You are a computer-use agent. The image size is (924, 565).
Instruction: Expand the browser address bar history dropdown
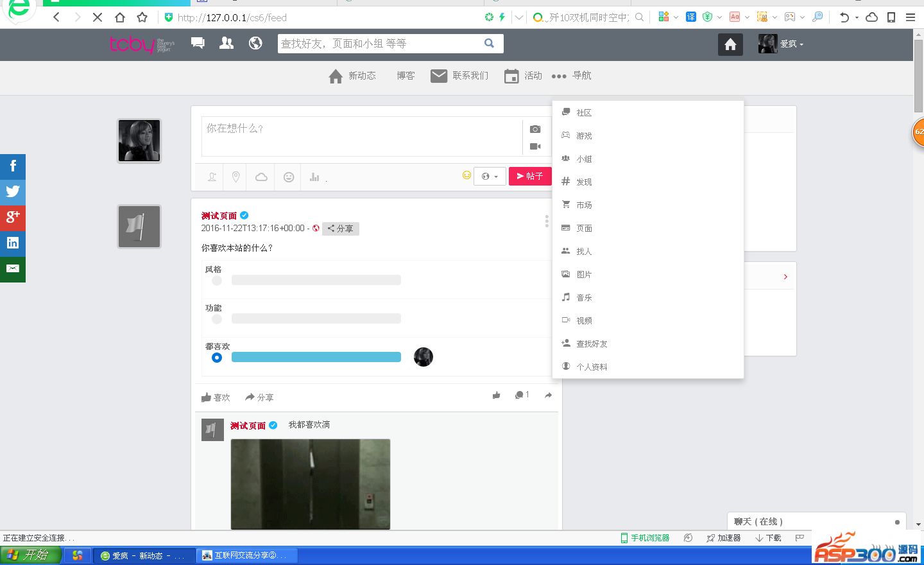(x=518, y=17)
